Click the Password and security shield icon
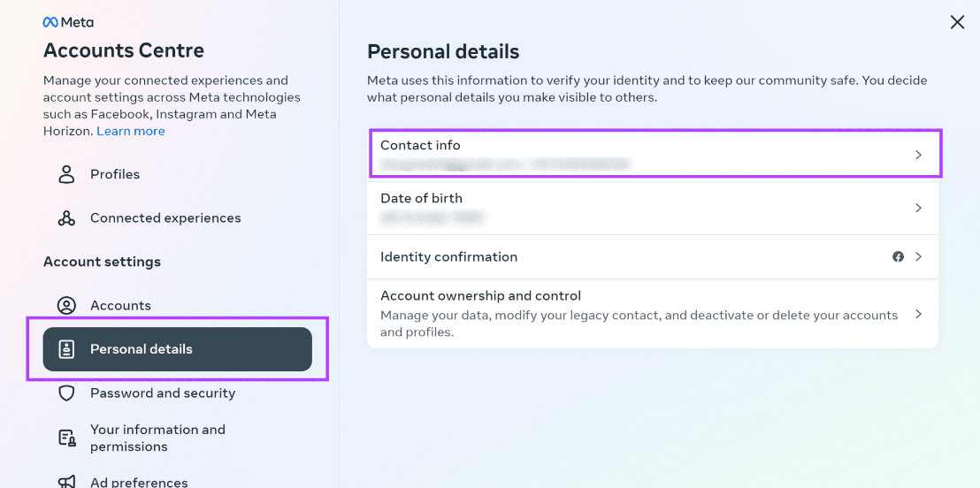Viewport: 980px width, 488px height. coord(66,393)
